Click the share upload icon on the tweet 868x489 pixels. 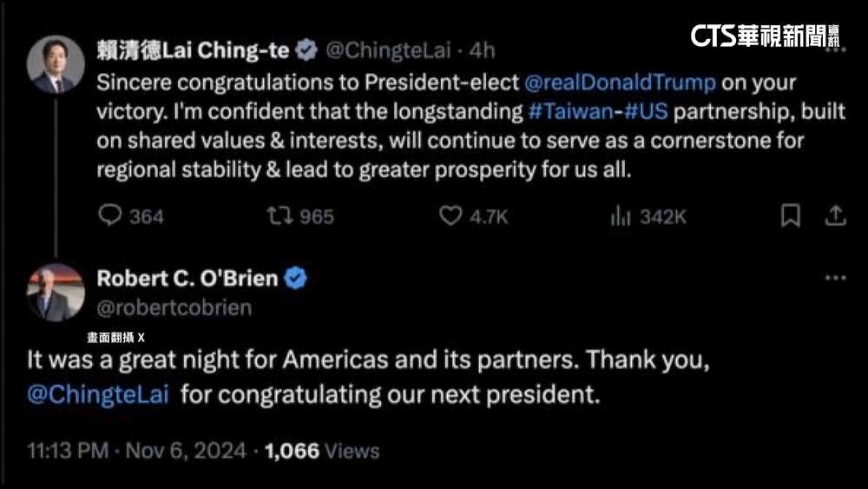tap(835, 215)
